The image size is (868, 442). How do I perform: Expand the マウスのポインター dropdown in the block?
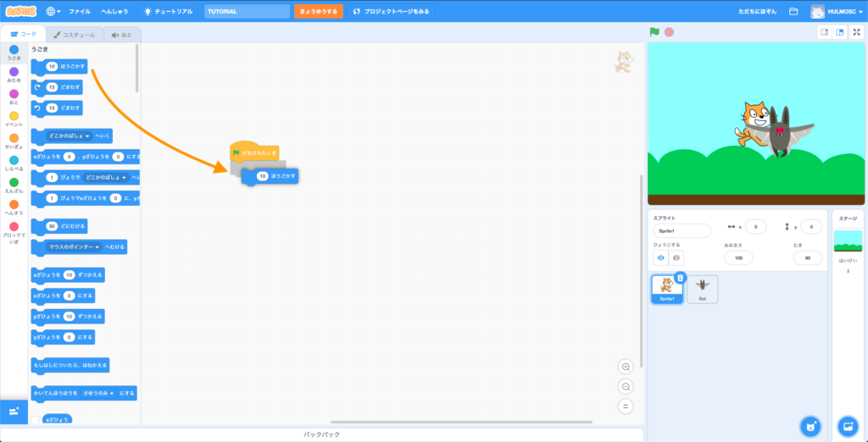click(97, 247)
